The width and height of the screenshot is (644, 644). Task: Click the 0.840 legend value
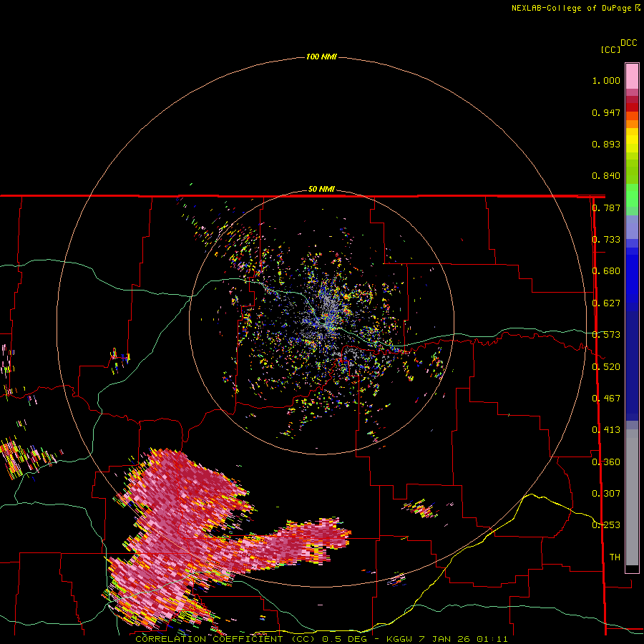[x=606, y=176]
